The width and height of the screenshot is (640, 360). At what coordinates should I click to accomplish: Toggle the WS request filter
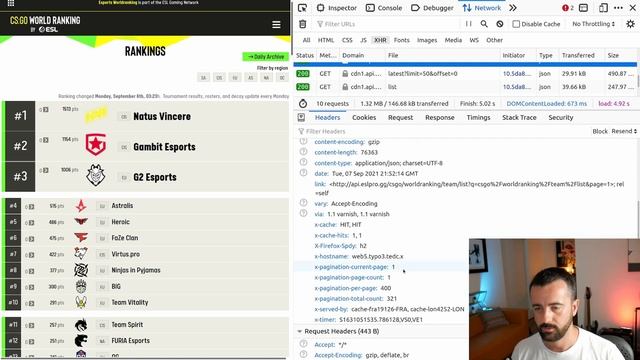coord(474,40)
